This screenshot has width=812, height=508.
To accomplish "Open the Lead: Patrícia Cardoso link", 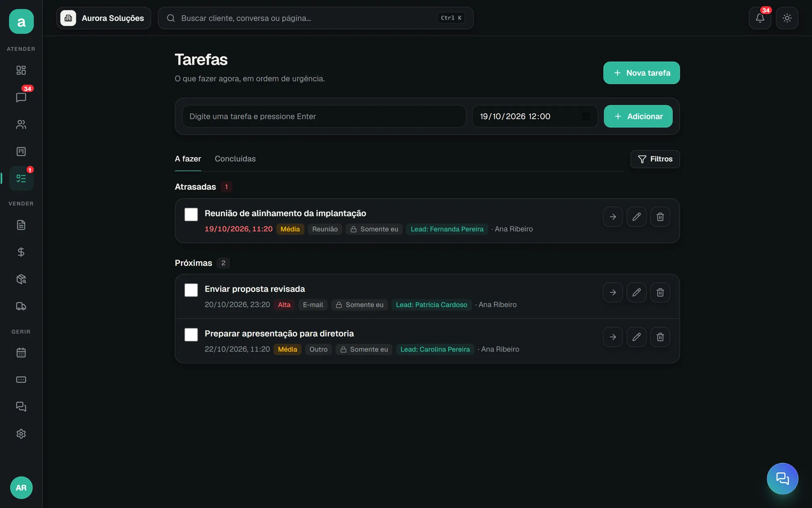I will 432,305.
